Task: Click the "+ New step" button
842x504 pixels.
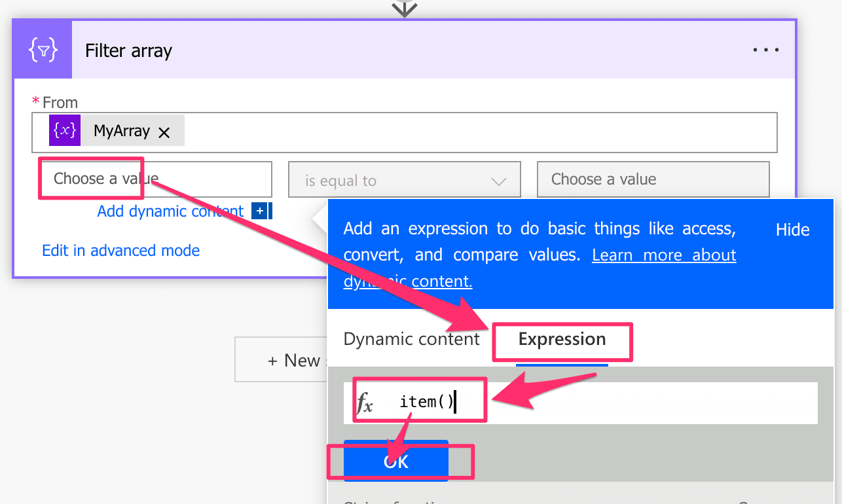Action: [x=293, y=359]
